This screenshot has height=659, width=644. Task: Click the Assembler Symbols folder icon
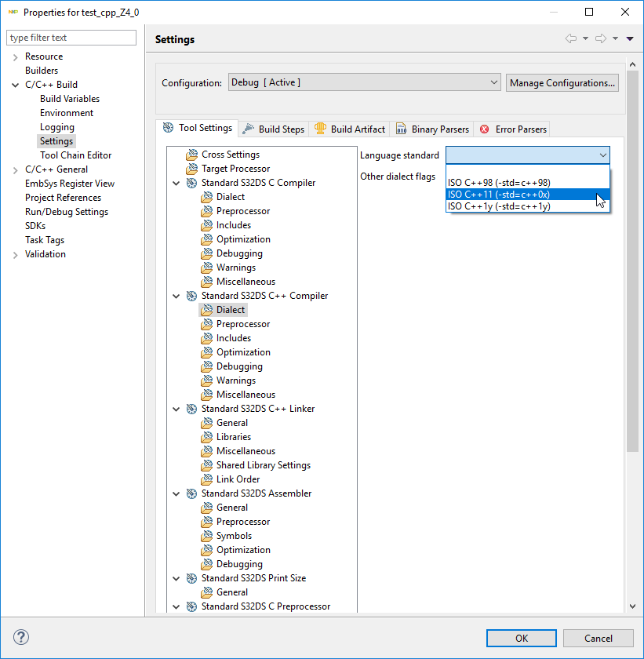click(206, 536)
